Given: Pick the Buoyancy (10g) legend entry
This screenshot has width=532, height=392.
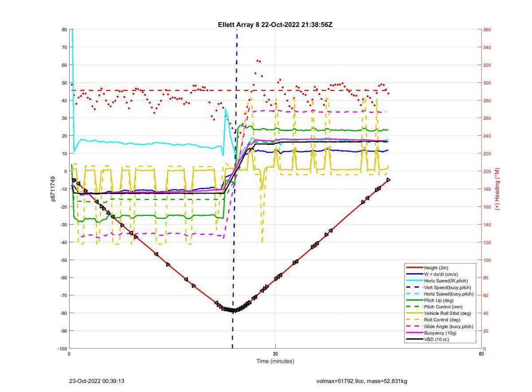Looking at the screenshot, I should [x=440, y=333].
